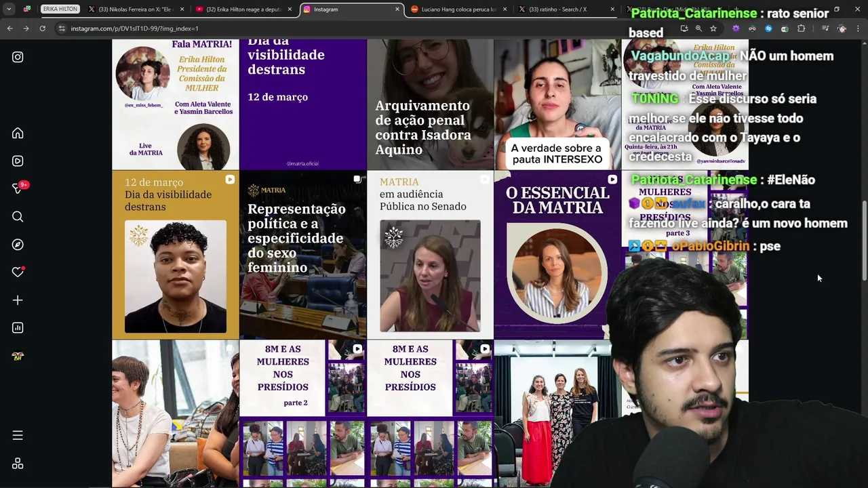Switch to the Nikolas Ferreira on X tab

(136, 9)
